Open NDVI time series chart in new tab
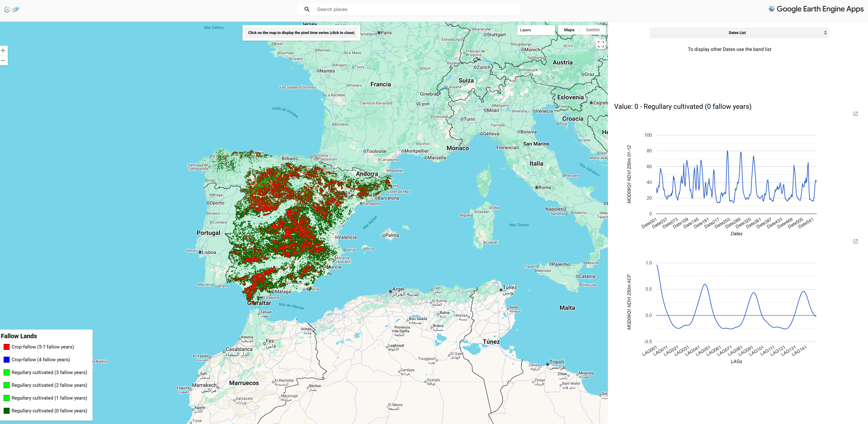This screenshot has width=868, height=424. (855, 114)
